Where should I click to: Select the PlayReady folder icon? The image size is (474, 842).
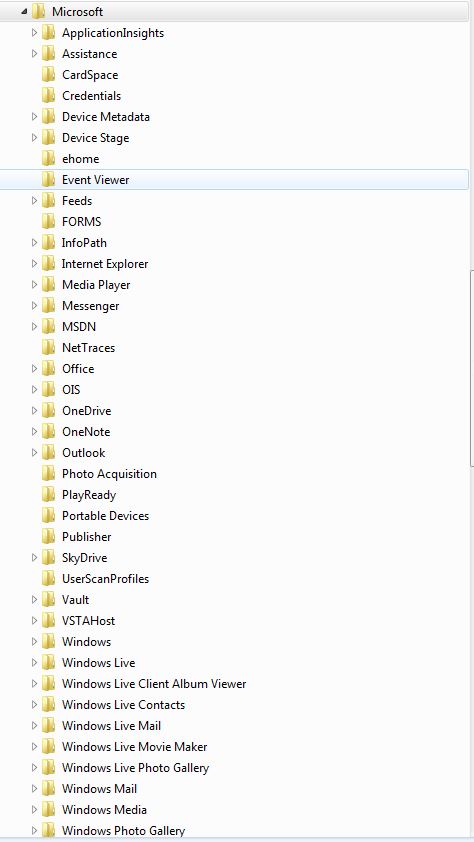pos(48,495)
